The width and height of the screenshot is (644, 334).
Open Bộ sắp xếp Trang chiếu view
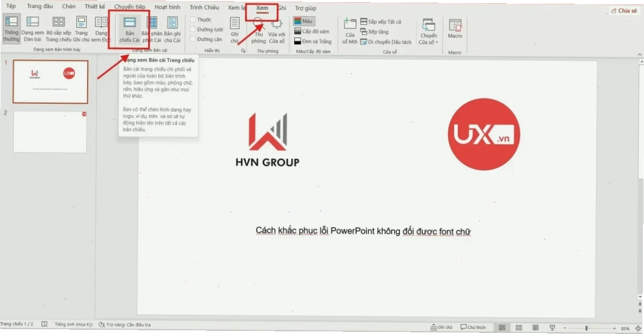[58, 29]
